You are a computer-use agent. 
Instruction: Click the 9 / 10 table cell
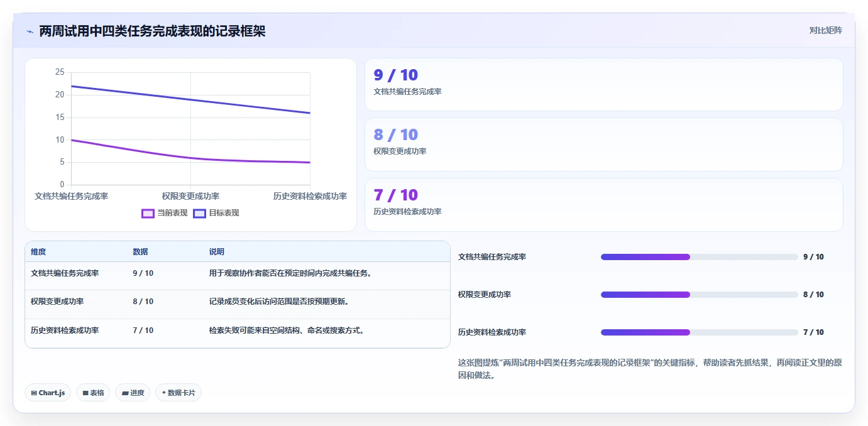(x=143, y=273)
